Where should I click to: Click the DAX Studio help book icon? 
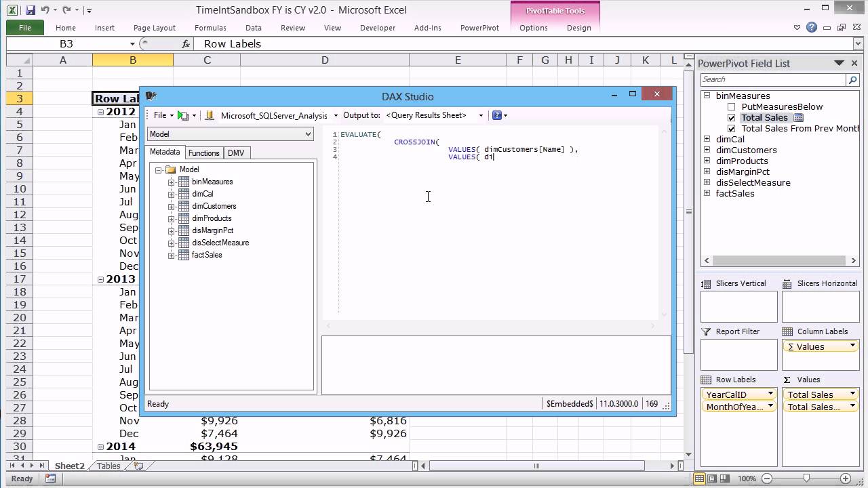tap(496, 115)
